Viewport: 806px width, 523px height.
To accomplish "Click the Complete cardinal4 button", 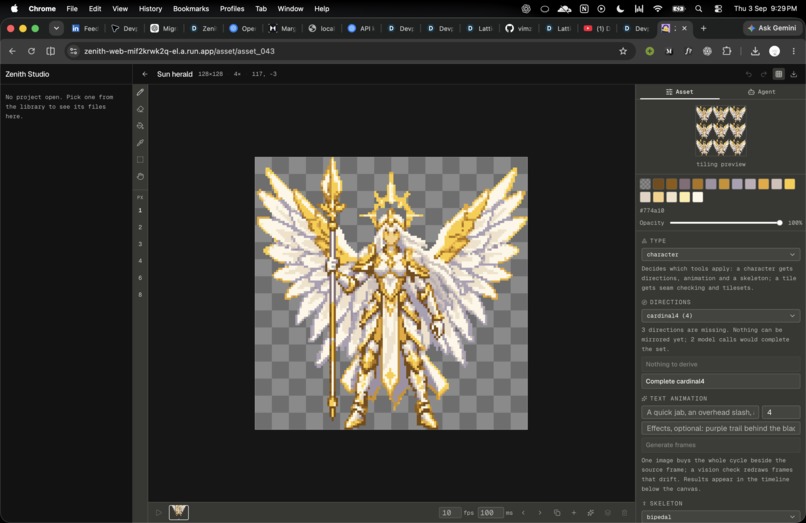I will click(720, 381).
